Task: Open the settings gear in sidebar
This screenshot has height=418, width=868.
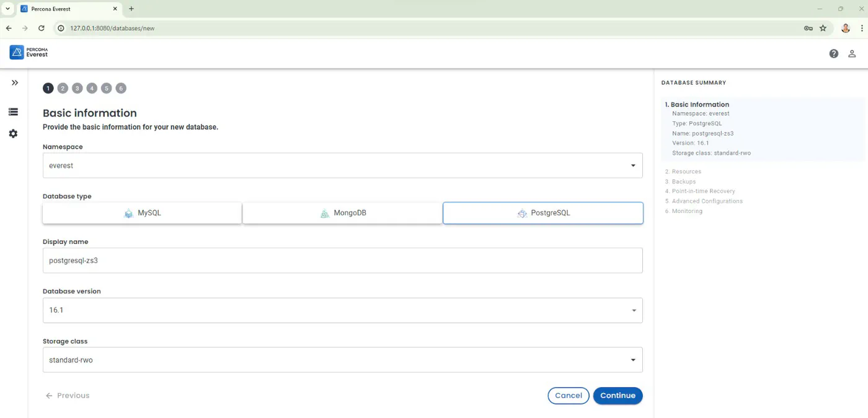Action: 13,134
